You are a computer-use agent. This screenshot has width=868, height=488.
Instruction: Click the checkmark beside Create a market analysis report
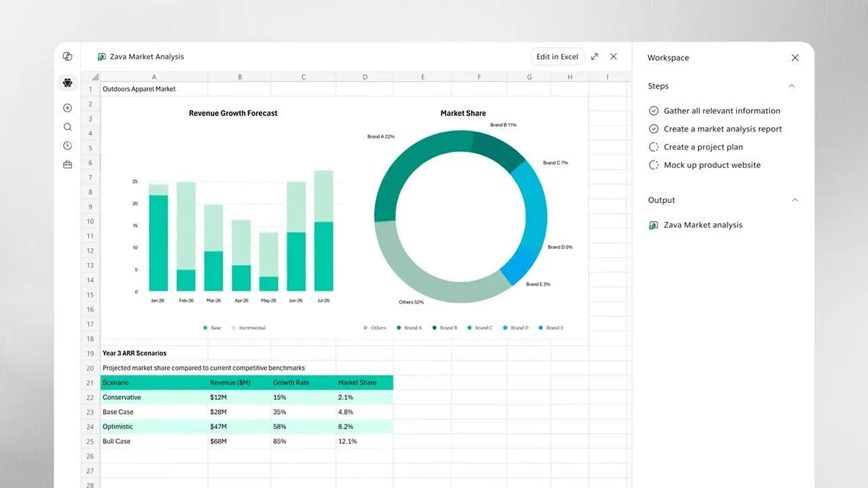coord(654,129)
